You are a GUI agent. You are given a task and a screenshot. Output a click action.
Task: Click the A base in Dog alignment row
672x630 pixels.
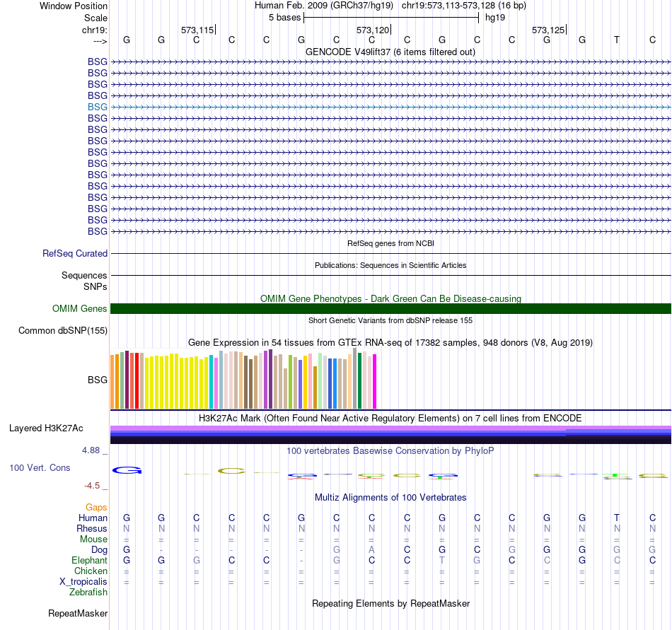point(371,549)
